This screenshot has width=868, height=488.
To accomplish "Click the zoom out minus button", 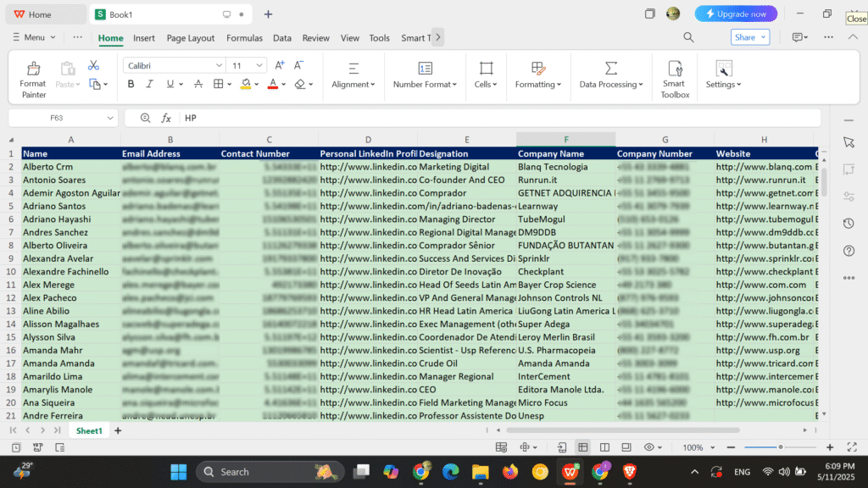I will point(731,447).
